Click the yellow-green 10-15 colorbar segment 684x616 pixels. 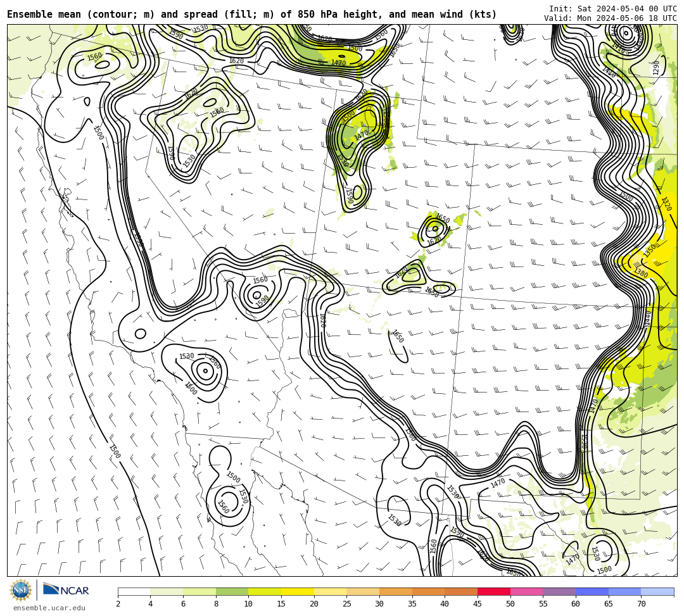tap(265, 591)
